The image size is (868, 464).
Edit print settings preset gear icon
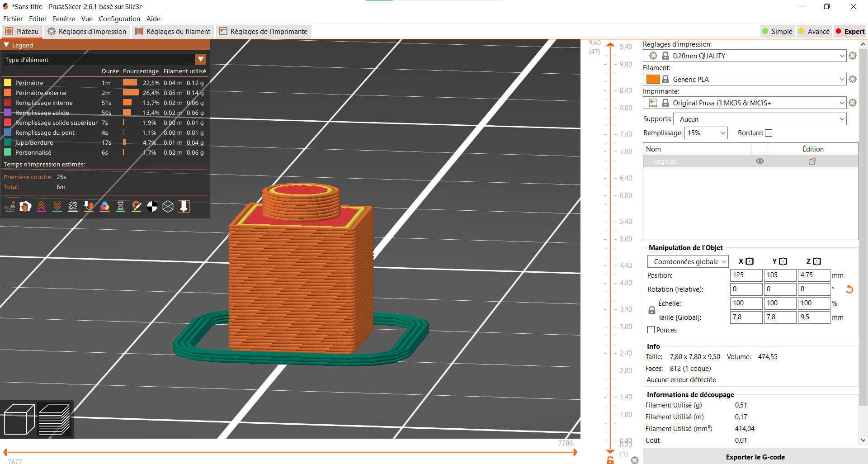point(853,56)
